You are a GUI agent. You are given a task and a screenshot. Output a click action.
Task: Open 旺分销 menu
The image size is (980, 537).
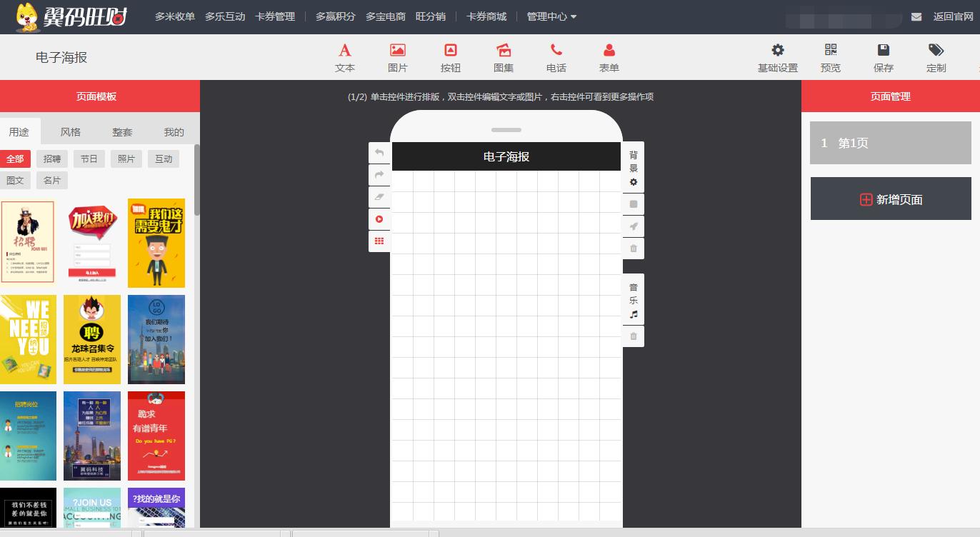[x=431, y=16]
